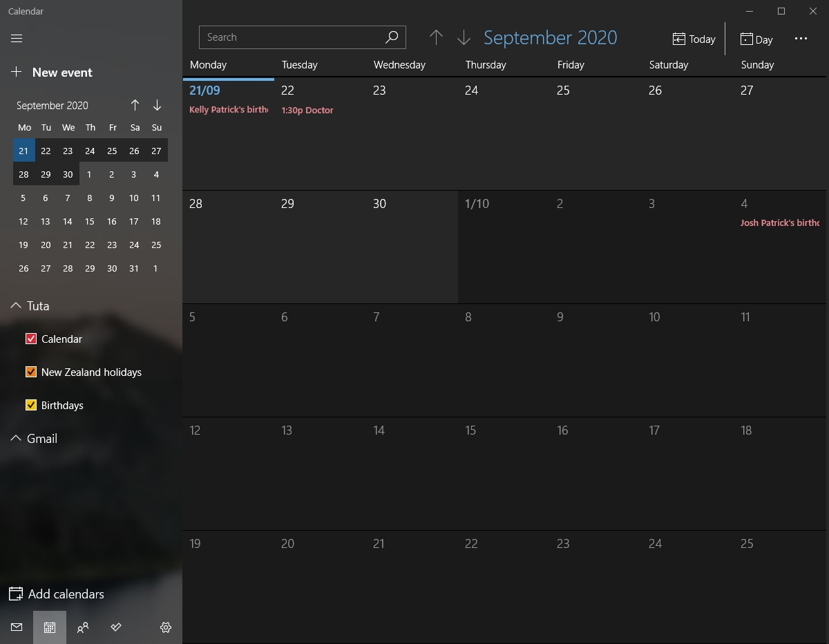
Task: Minimize the Calendar window
Action: pyautogui.click(x=750, y=11)
